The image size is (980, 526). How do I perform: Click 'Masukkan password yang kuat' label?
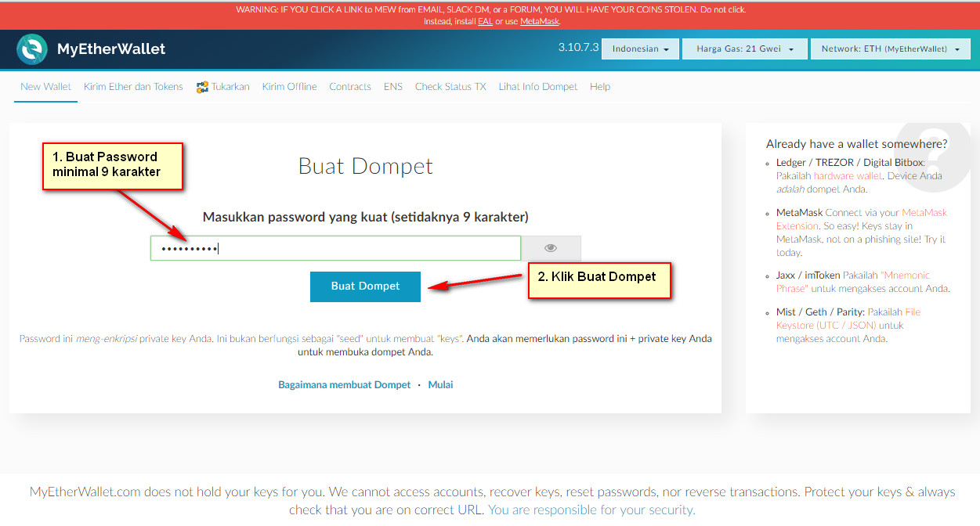(x=365, y=217)
